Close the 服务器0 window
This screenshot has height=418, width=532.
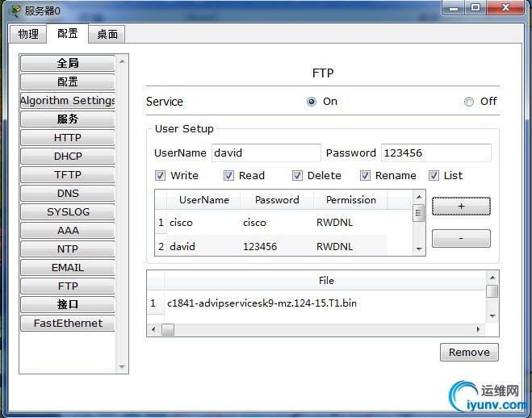point(505,7)
